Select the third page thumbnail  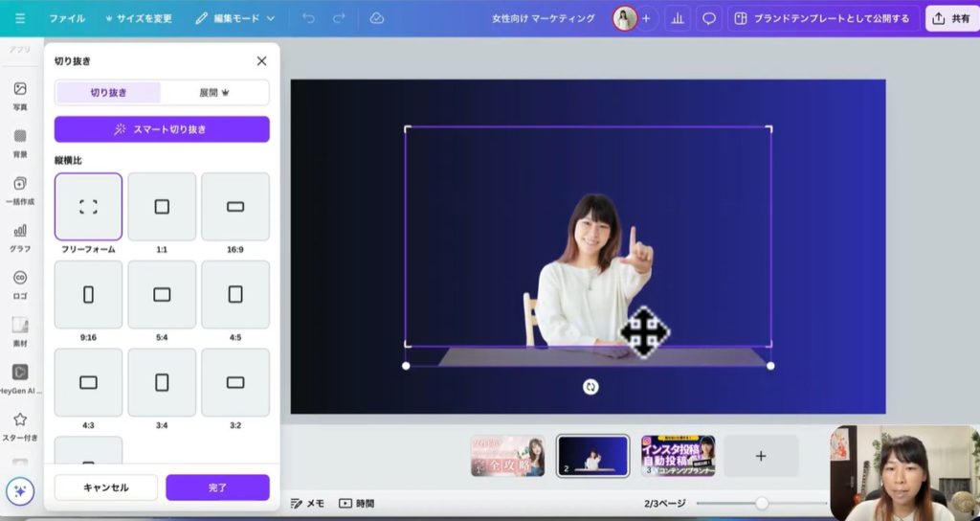point(678,456)
